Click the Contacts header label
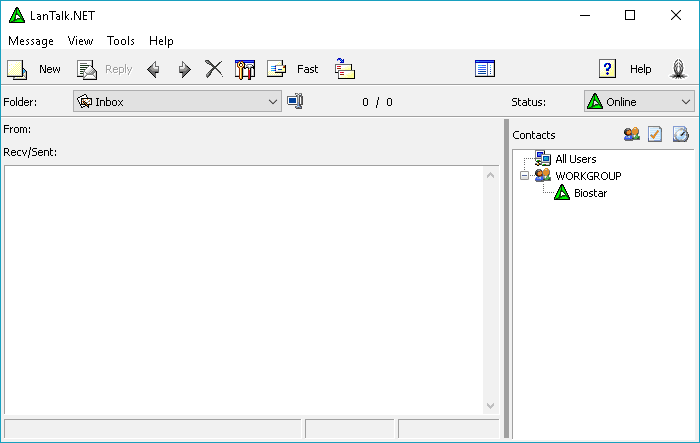 [x=533, y=135]
